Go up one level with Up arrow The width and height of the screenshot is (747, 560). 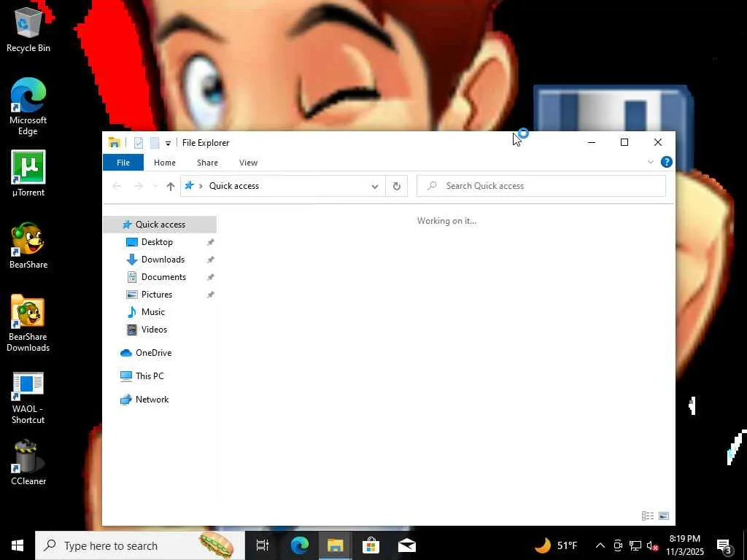(x=170, y=186)
